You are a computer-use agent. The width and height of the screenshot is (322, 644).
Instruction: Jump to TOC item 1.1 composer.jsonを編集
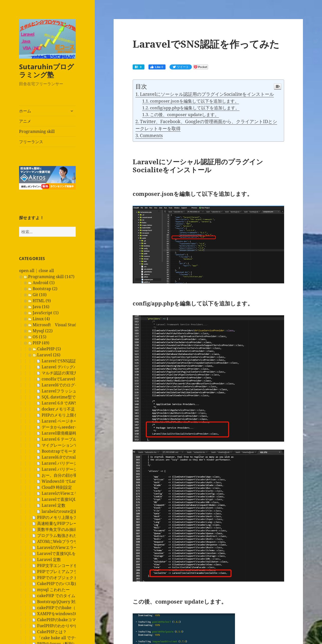coord(190,101)
